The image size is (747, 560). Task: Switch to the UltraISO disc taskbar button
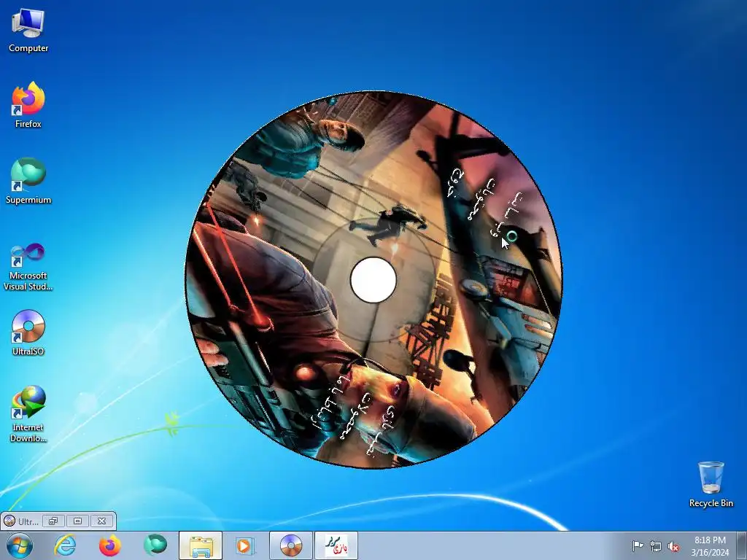pyautogui.click(x=290, y=545)
